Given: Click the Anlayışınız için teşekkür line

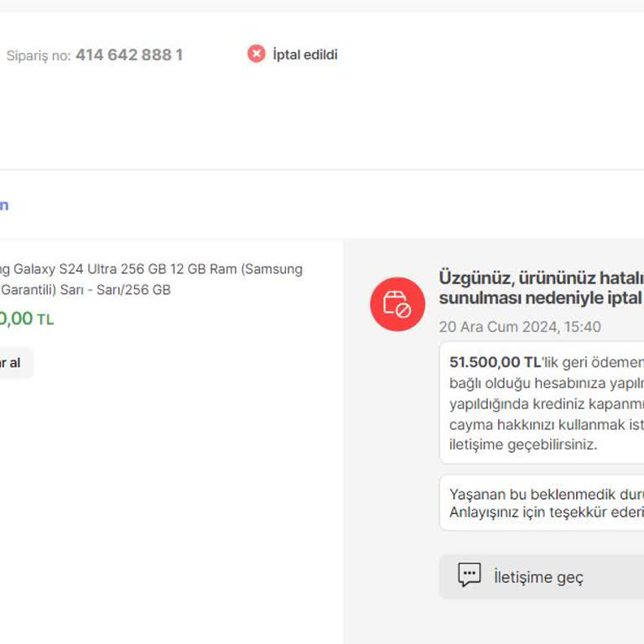Looking at the screenshot, I should pos(546,512).
